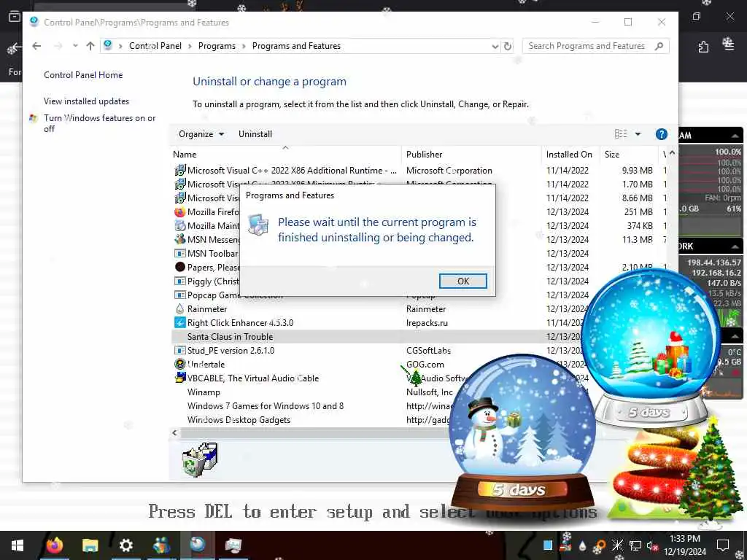The width and height of the screenshot is (747, 560).
Task: Click the recycle bin icon in details pane
Action: coord(200,459)
